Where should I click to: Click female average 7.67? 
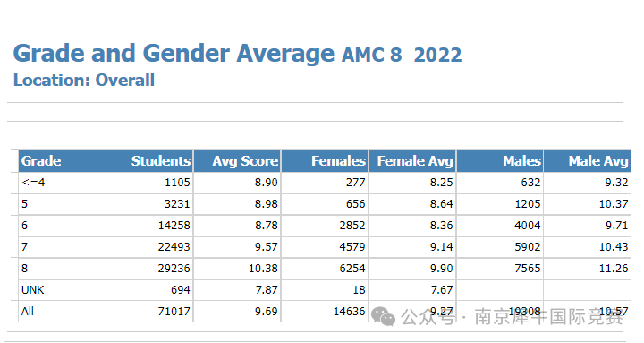click(442, 290)
